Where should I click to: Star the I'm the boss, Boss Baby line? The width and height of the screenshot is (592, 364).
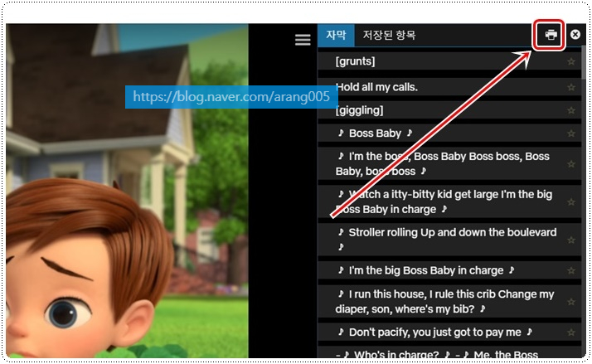pyautogui.click(x=570, y=164)
